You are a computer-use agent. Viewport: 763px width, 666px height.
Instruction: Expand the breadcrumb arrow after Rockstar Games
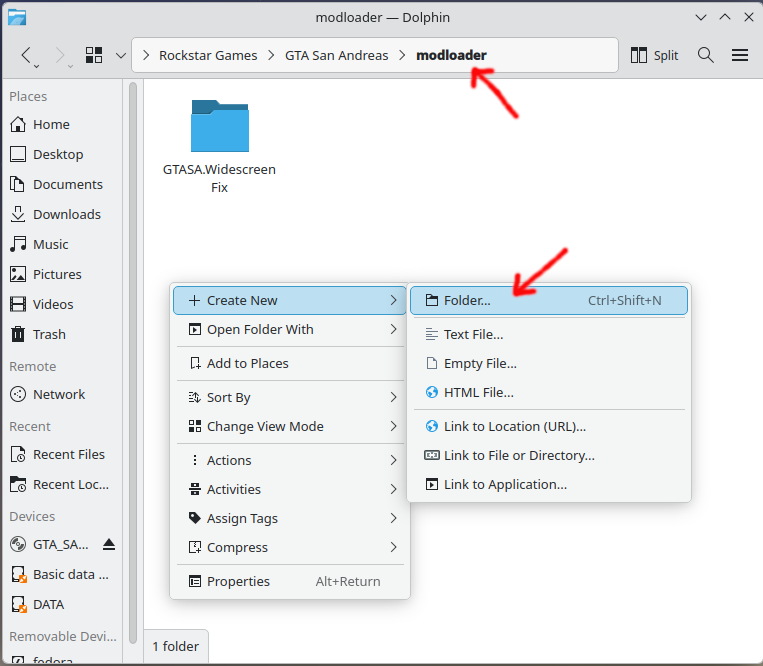pyautogui.click(x=271, y=55)
